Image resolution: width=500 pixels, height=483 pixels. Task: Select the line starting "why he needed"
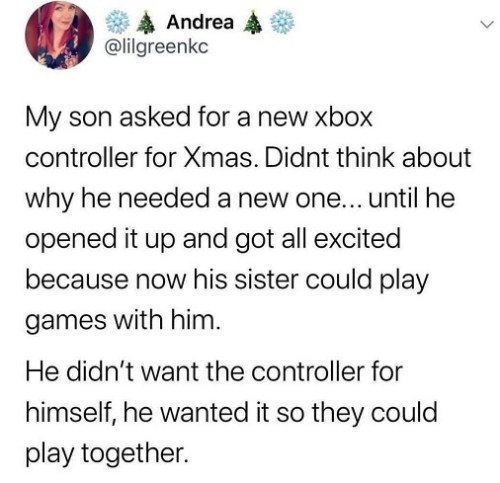[240, 200]
